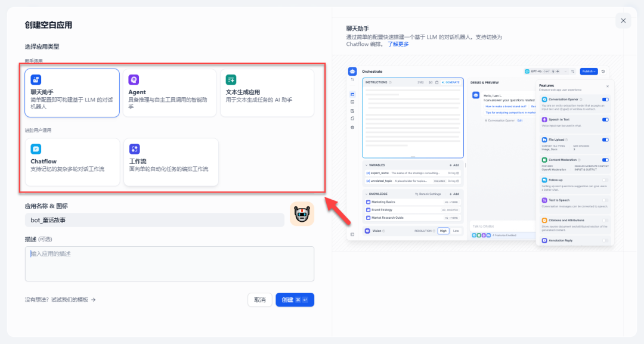
Task: Click the File Upload feature icon
Action: (x=544, y=140)
